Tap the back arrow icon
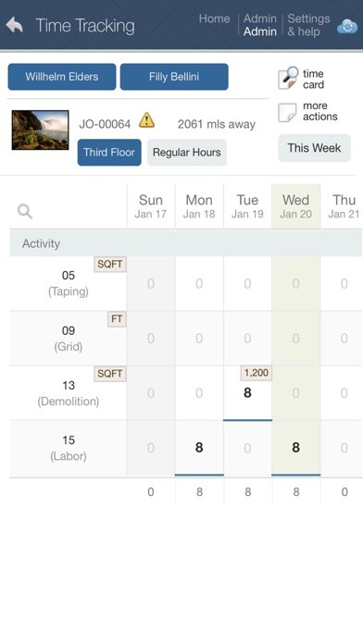Screen dimensions: 363x644 coord(15,25)
